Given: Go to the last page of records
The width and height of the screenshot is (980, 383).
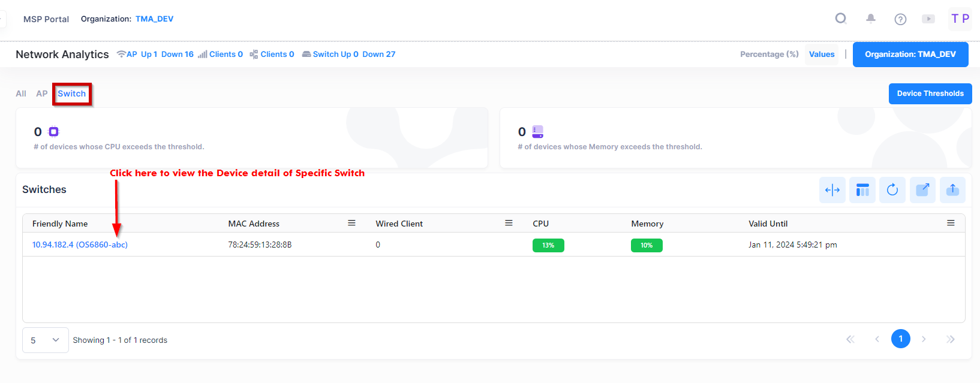Looking at the screenshot, I should (951, 339).
